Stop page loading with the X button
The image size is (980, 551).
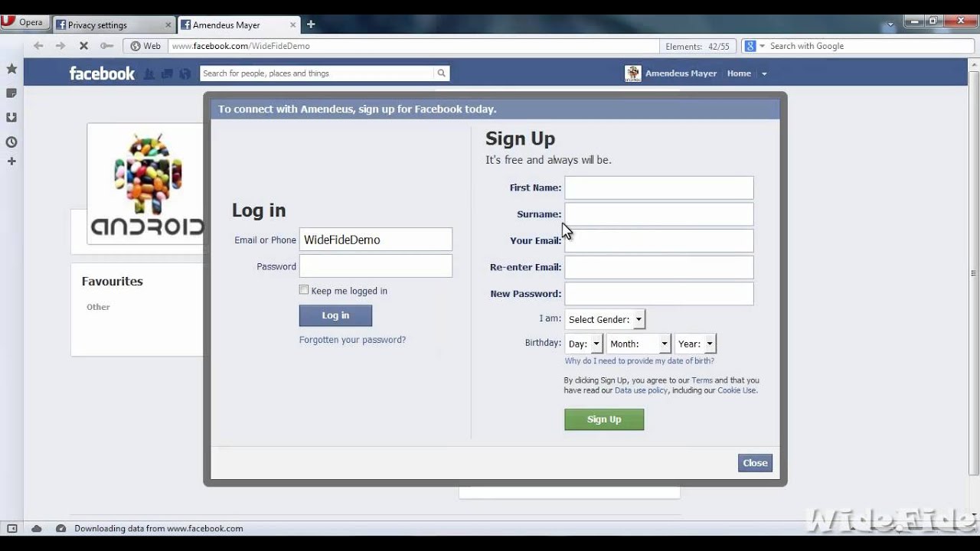coord(83,46)
